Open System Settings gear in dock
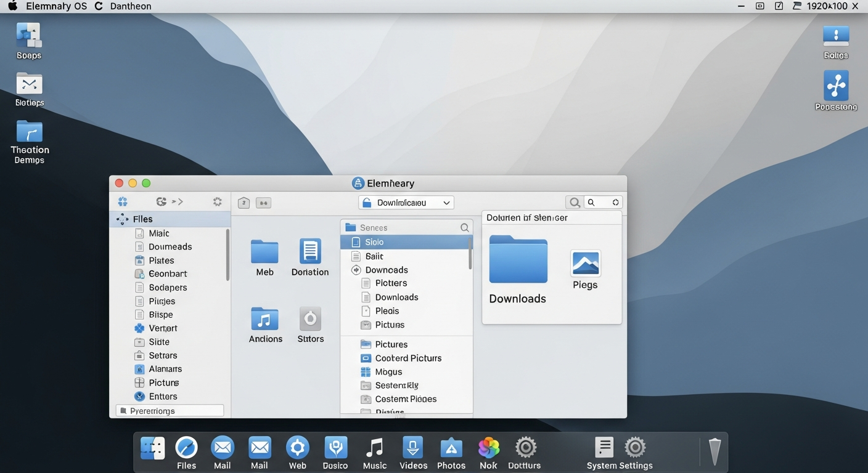Screen dimensions: 868x473 coord(635,448)
